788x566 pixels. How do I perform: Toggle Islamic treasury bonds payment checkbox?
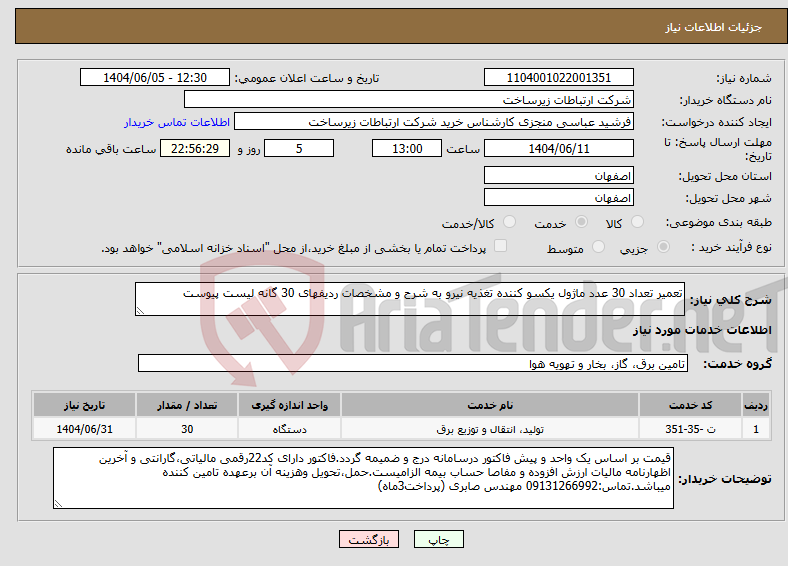[x=500, y=246]
